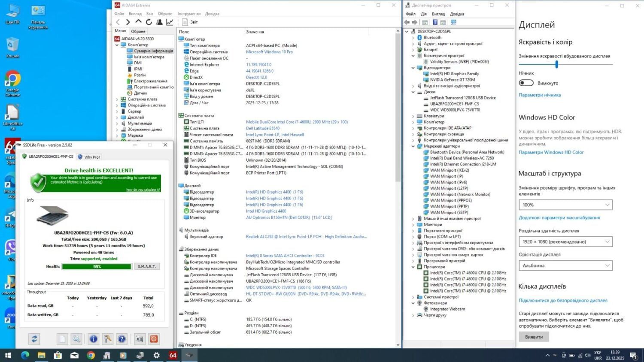Click the AIDA64 refresh toolbar icon
The image size is (644, 362).
149,22
